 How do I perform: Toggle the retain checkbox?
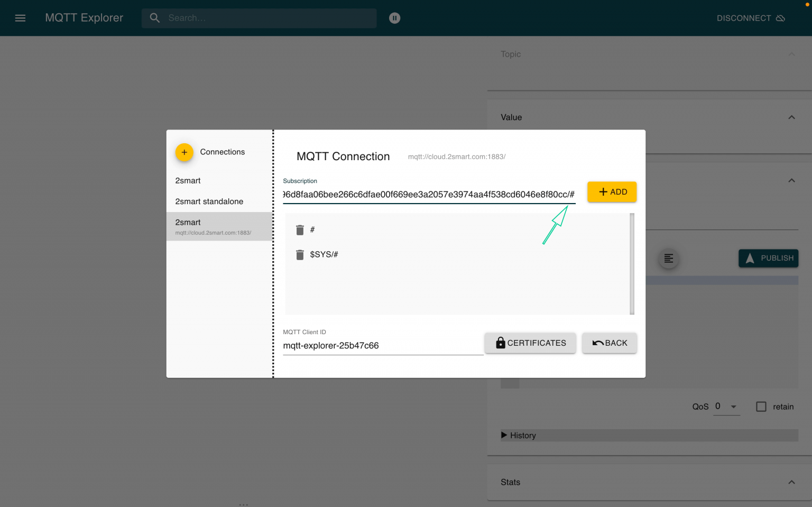(x=761, y=407)
